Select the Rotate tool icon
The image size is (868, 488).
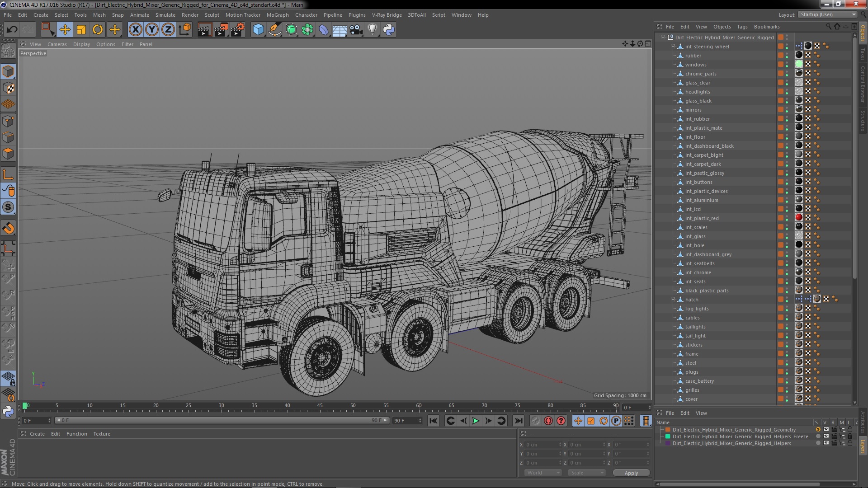98,30
